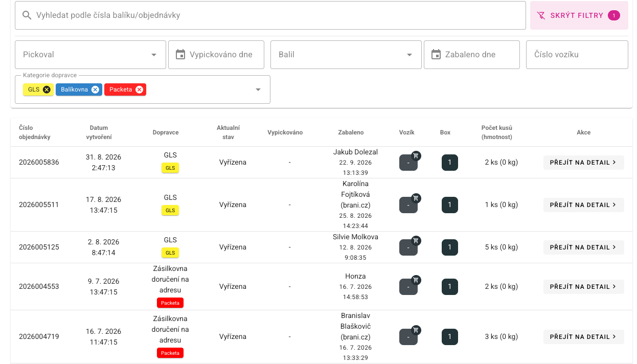
Task: Click cart icon in order 2026004553 row
Action: [x=416, y=280]
